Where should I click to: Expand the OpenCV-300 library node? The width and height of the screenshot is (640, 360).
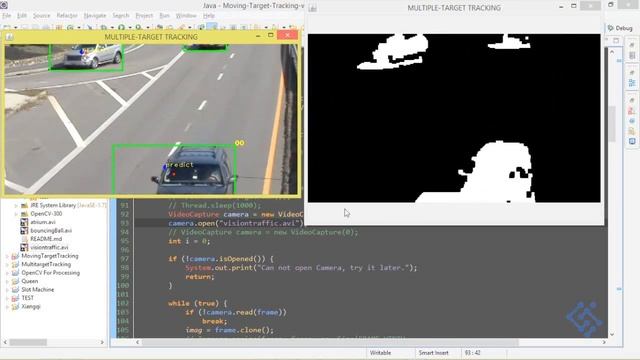(16, 214)
